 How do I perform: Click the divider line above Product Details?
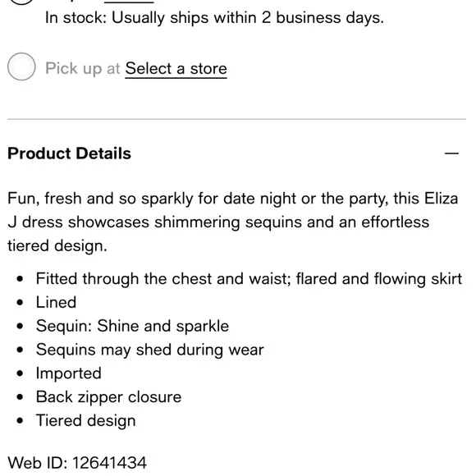pyautogui.click(x=237, y=119)
